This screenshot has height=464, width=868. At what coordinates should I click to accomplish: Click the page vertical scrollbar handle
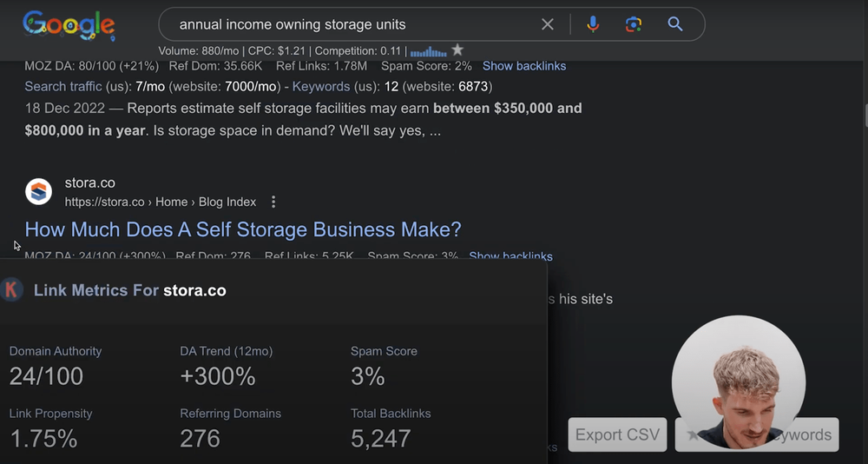[x=865, y=116]
